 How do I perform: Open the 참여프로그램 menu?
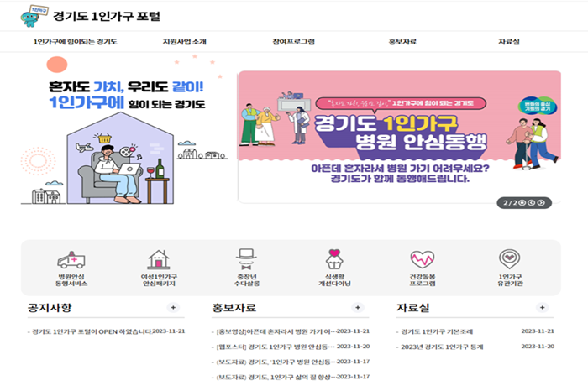[294, 42]
